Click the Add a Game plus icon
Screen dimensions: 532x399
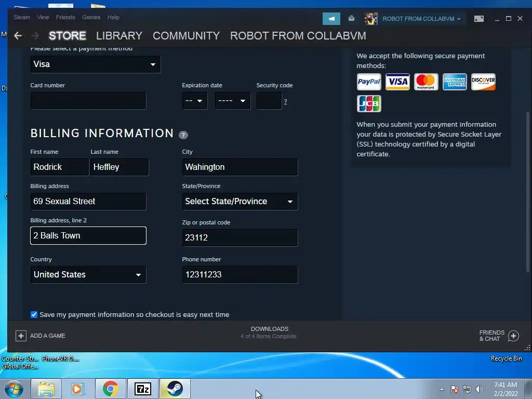coord(21,336)
